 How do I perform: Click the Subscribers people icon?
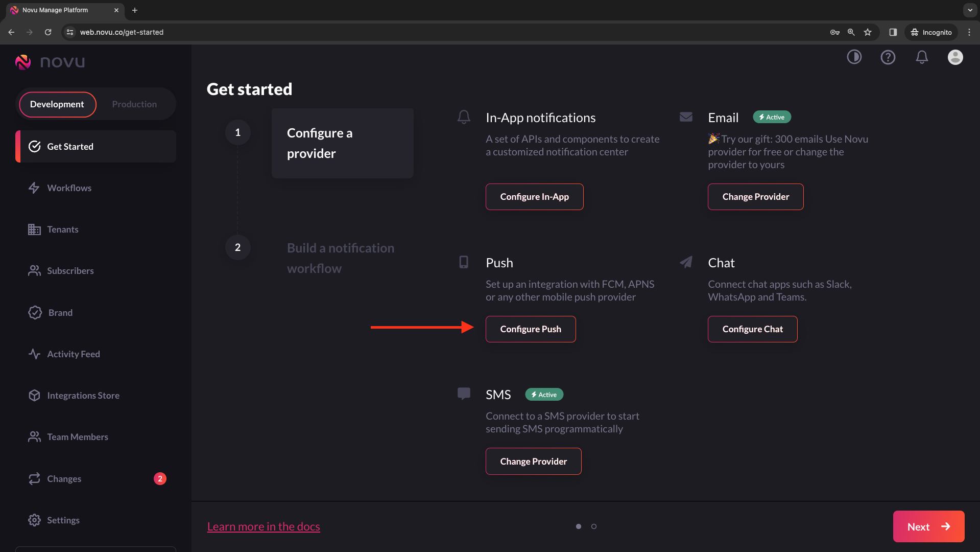tap(34, 271)
